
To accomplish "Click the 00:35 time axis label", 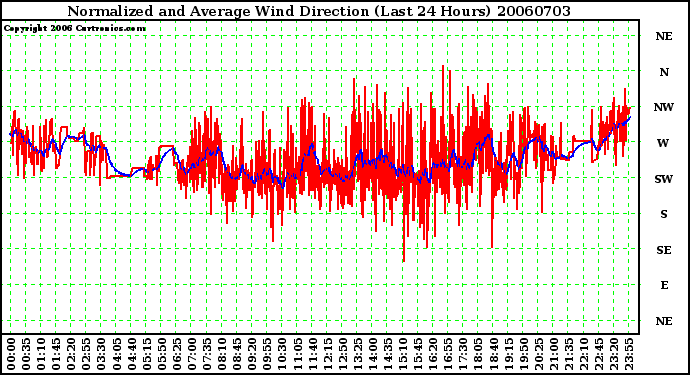I will coord(26,354).
